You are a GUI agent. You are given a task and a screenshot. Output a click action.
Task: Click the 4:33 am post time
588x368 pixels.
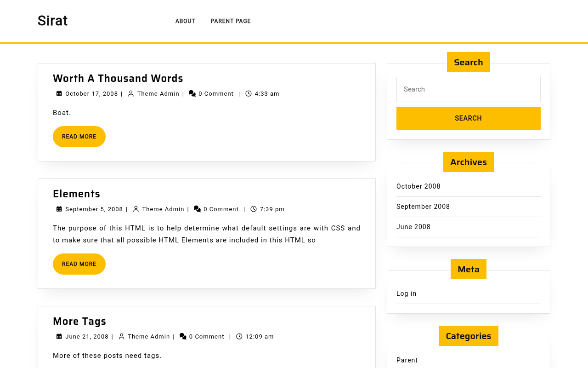[267, 94]
